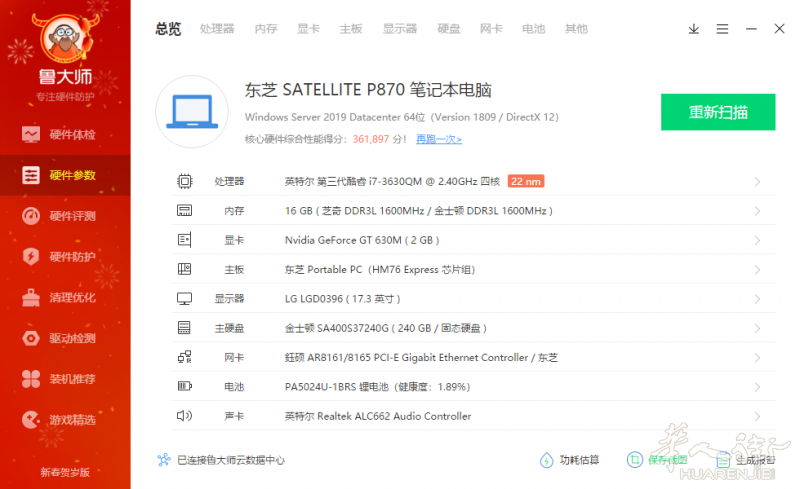
Task: Click the Nvidia GeForce GT 630M text
Action: tap(362, 240)
